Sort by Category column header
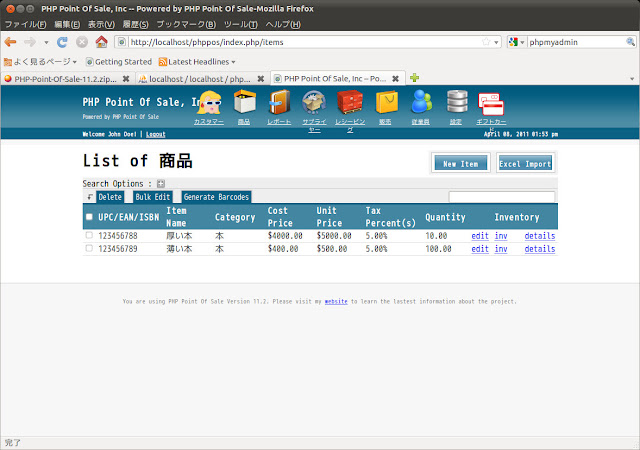Viewport: 640px width, 450px height. tap(235, 217)
